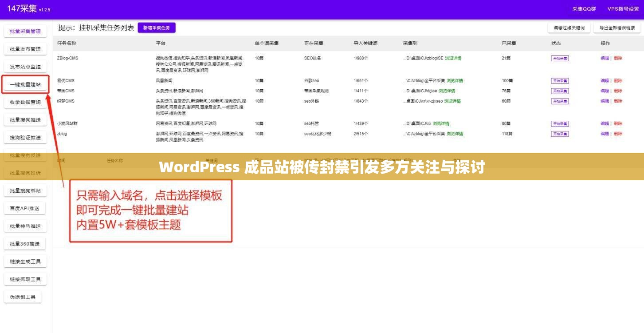
Task: Click the 导入关键词 column header
Action: [365, 44]
